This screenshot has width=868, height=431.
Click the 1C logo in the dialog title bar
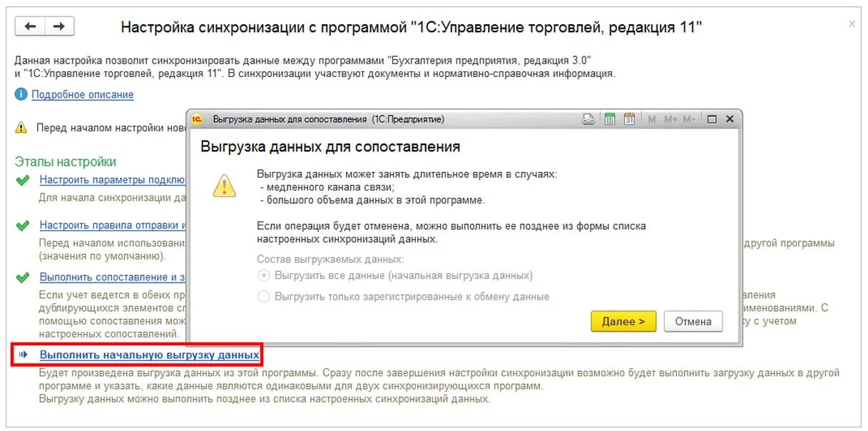coord(198,119)
